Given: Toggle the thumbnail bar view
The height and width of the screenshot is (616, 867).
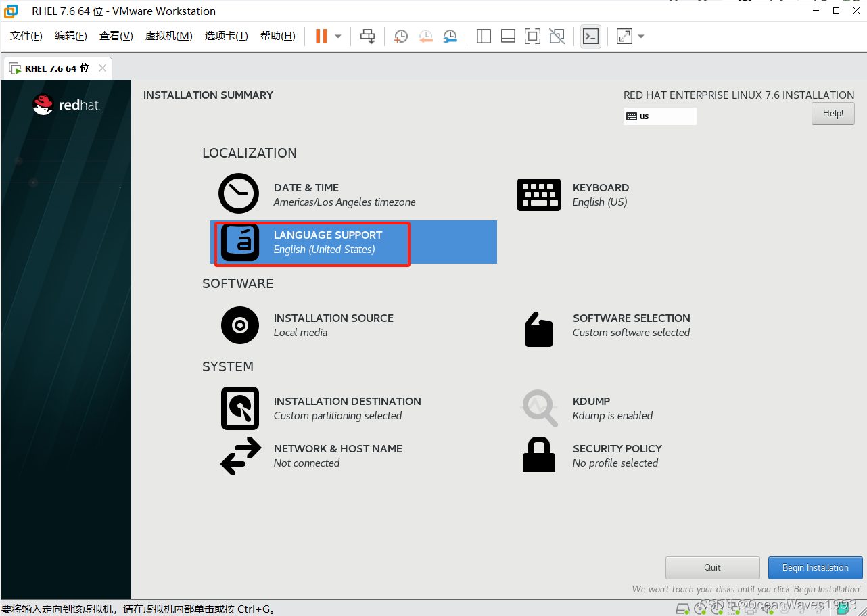Looking at the screenshot, I should coord(508,36).
